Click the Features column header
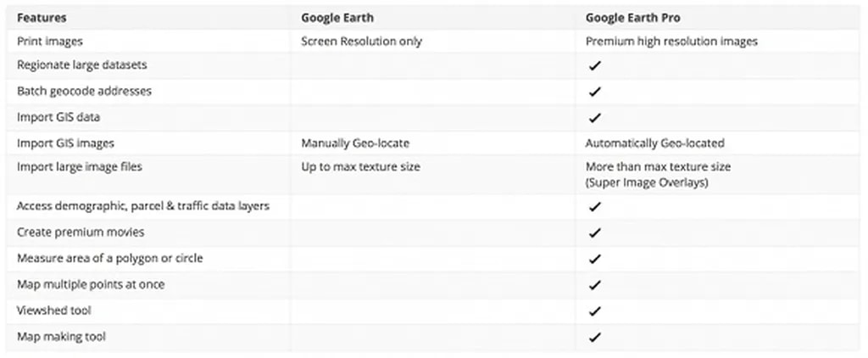The height and width of the screenshot is (358, 868). (42, 17)
